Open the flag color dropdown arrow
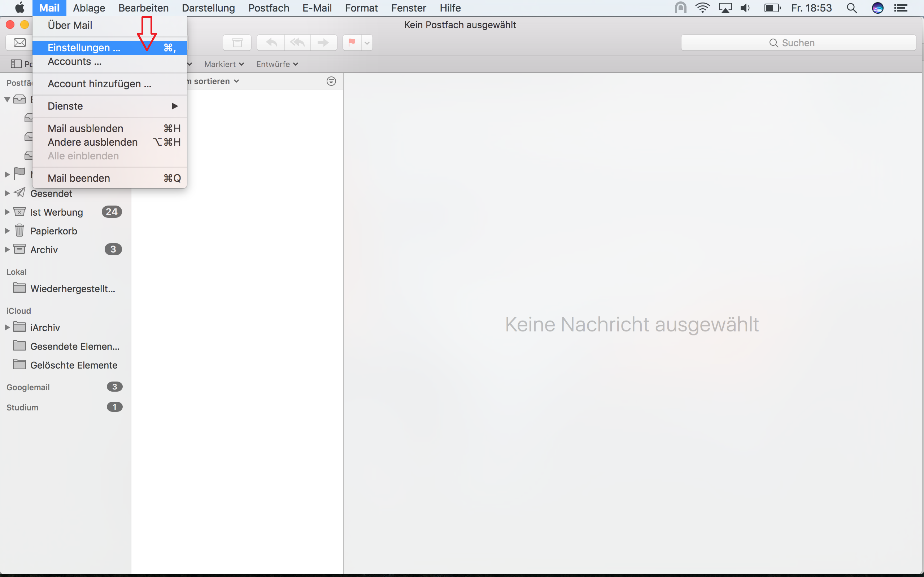The height and width of the screenshot is (577, 924). (367, 43)
